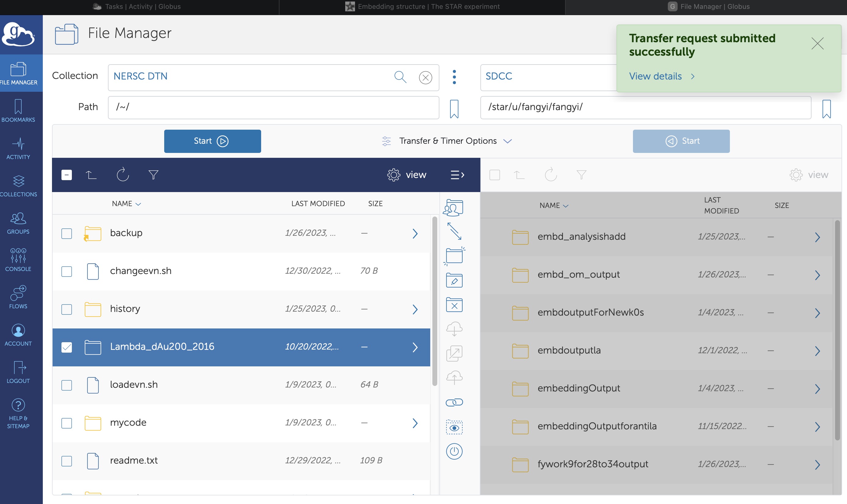Start transfer from NERSC DTN

(213, 141)
